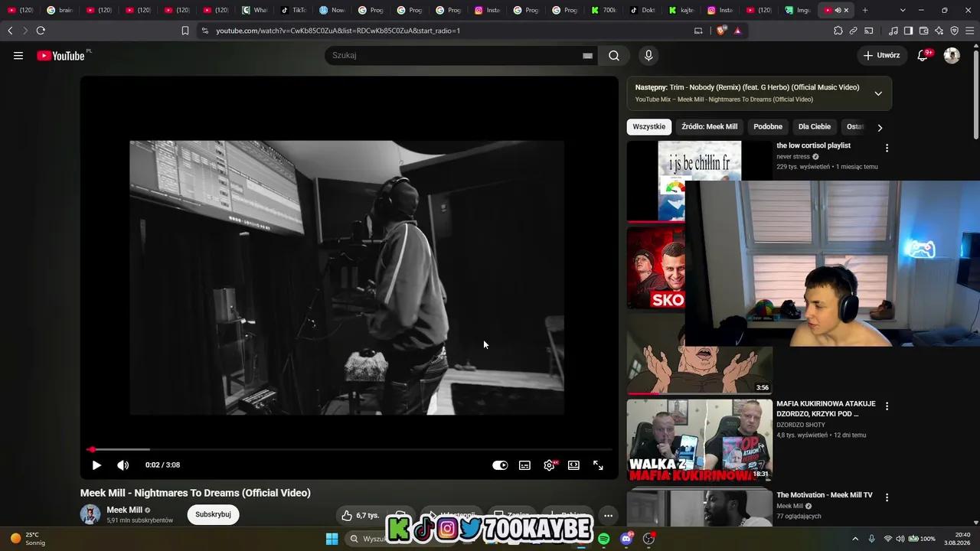Open Spotify from the taskbar

coord(604,539)
